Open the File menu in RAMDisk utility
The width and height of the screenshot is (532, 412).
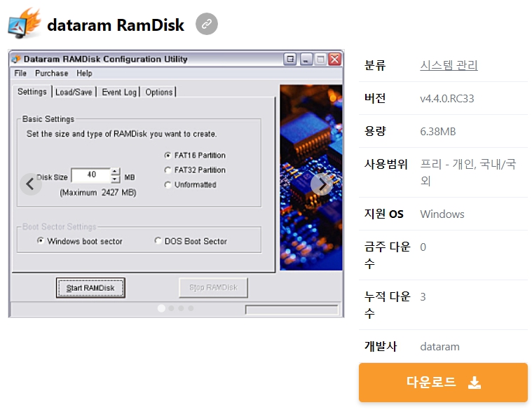(x=20, y=74)
